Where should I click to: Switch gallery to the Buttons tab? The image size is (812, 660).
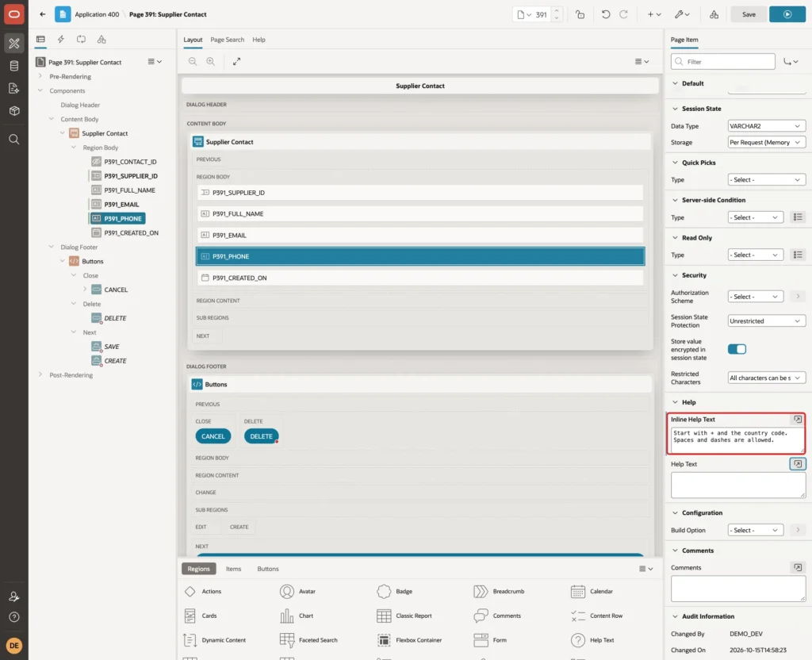point(268,569)
